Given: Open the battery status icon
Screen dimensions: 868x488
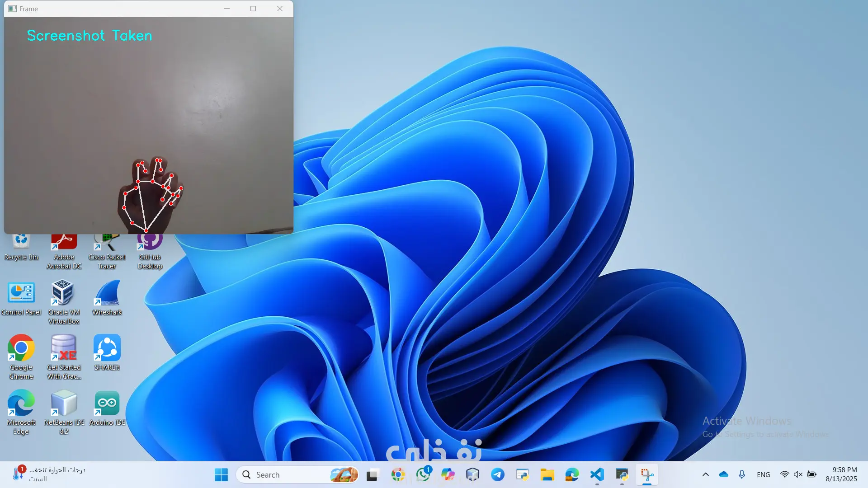Looking at the screenshot, I should [x=812, y=474].
